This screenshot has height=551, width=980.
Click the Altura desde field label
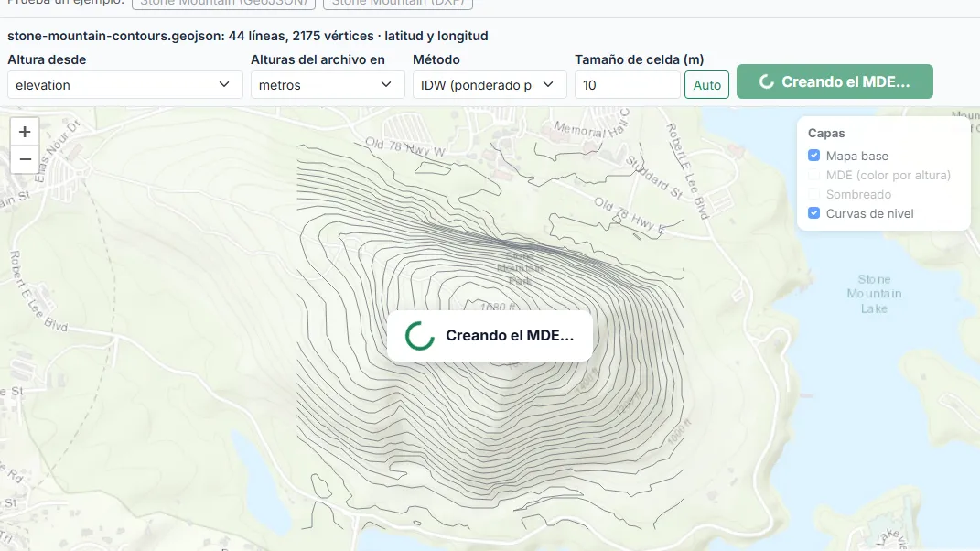(47, 60)
